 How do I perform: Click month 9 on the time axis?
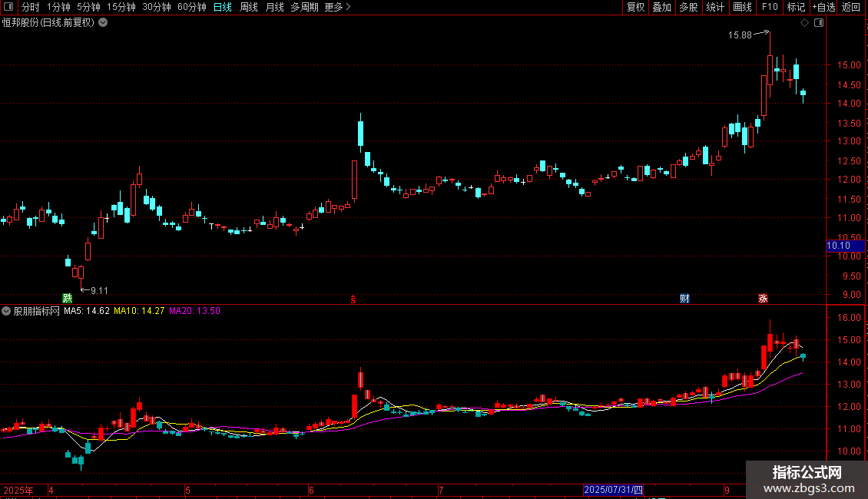[x=727, y=490]
